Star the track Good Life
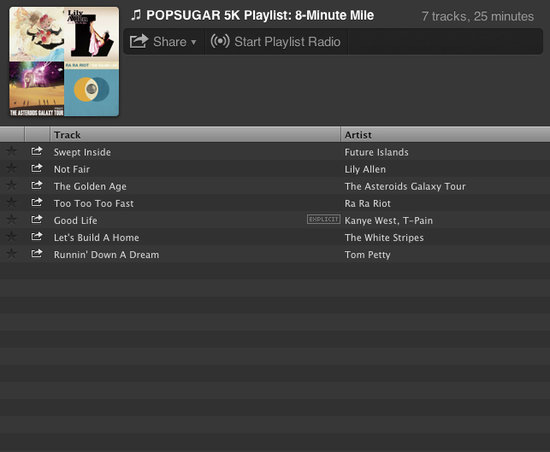550x452 pixels. (12, 220)
